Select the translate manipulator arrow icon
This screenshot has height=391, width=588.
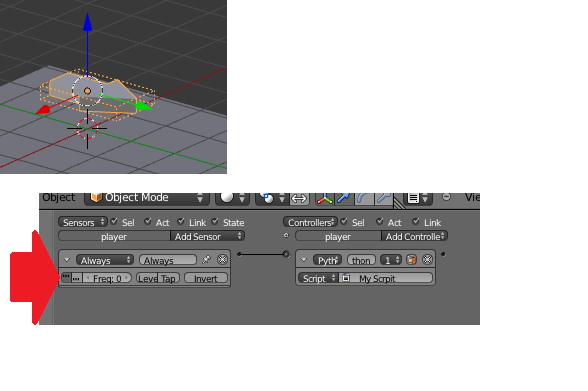click(x=344, y=198)
